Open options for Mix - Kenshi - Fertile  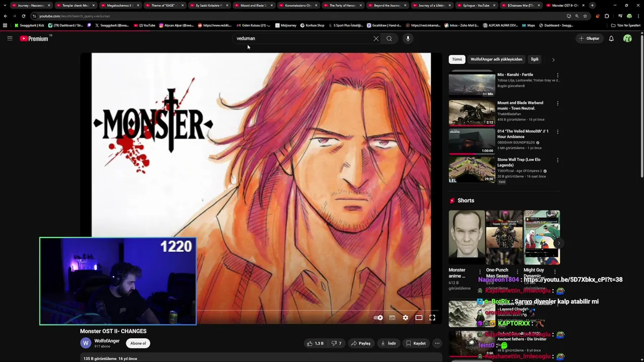[x=557, y=75]
